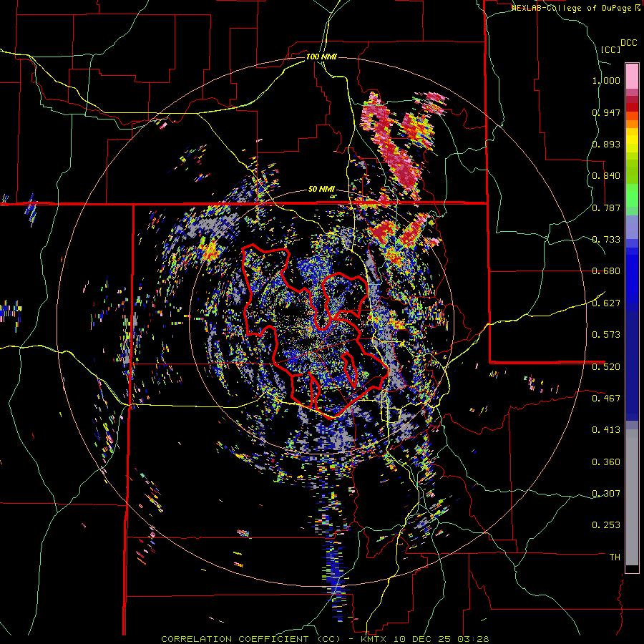Select the 0.947 scale value
This screenshot has width=644, height=644.
606,112
